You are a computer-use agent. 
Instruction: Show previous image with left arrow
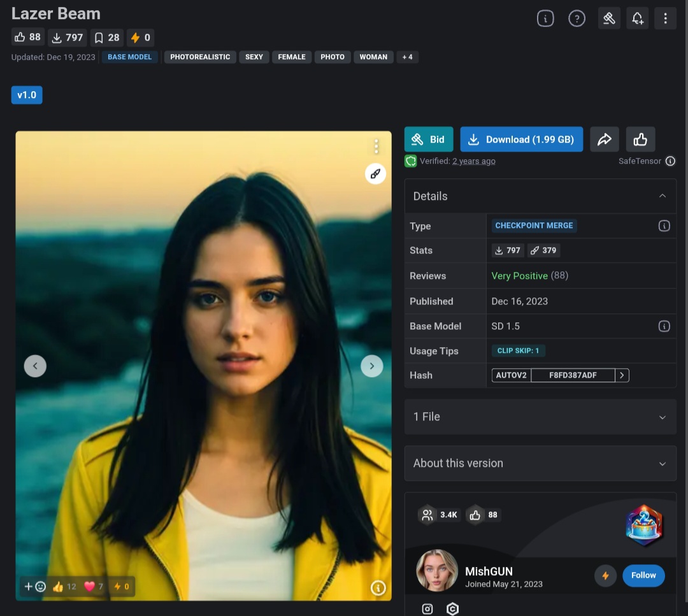point(35,366)
